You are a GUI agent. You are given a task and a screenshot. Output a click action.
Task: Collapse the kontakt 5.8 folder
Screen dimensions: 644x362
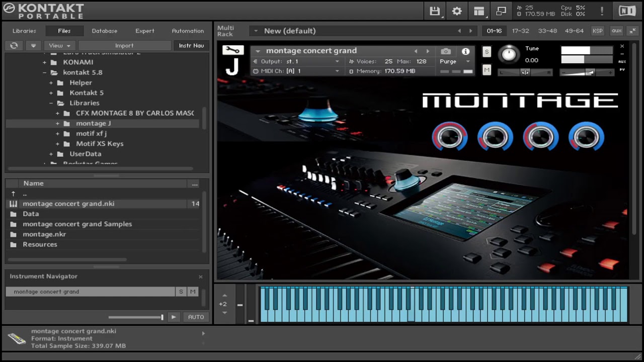click(x=44, y=72)
